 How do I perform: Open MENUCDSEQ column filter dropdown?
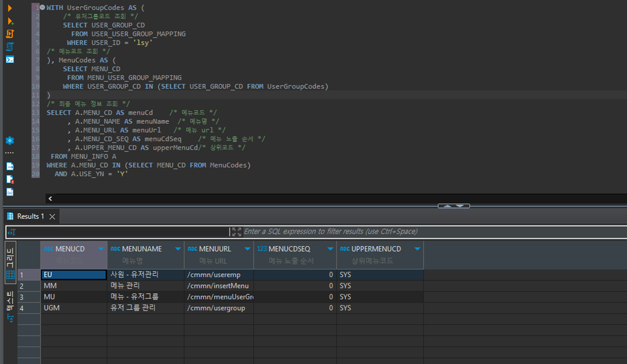330,249
